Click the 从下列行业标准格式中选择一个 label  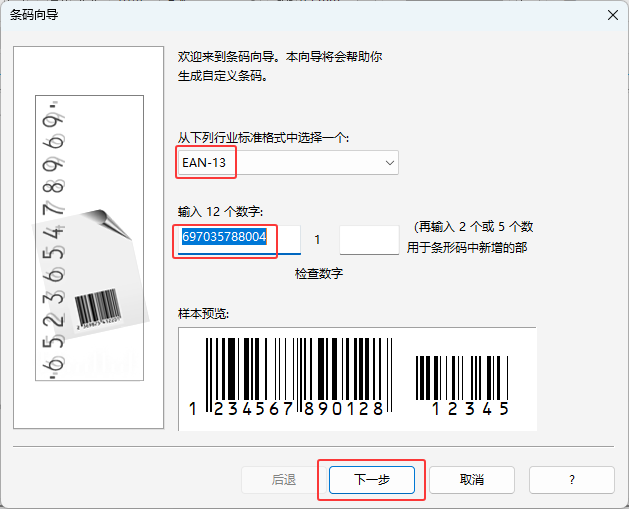click(263, 138)
